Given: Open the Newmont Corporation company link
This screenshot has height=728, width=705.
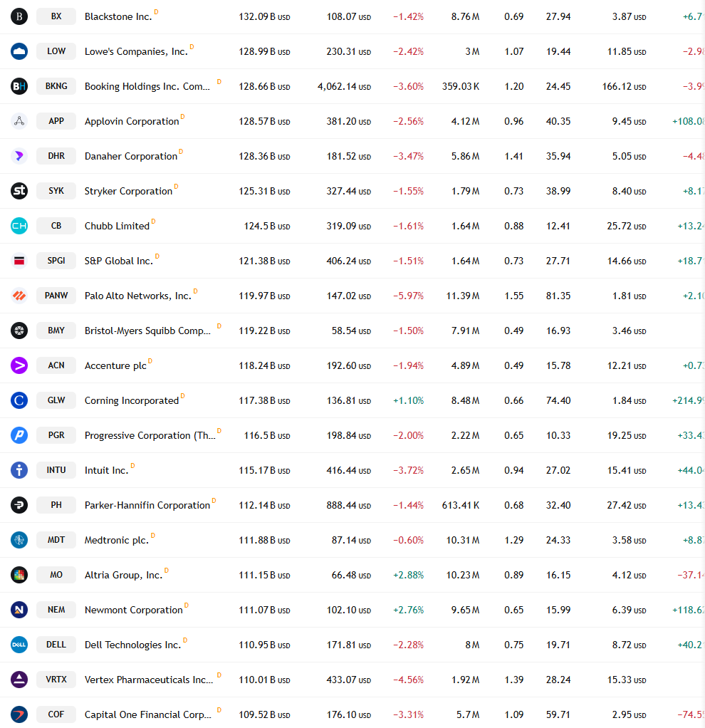Looking at the screenshot, I should [x=134, y=610].
